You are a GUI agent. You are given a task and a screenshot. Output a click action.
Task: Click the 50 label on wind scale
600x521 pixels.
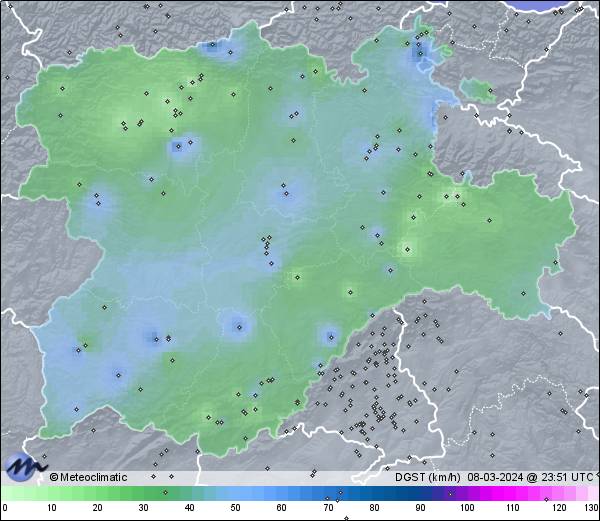(235, 508)
